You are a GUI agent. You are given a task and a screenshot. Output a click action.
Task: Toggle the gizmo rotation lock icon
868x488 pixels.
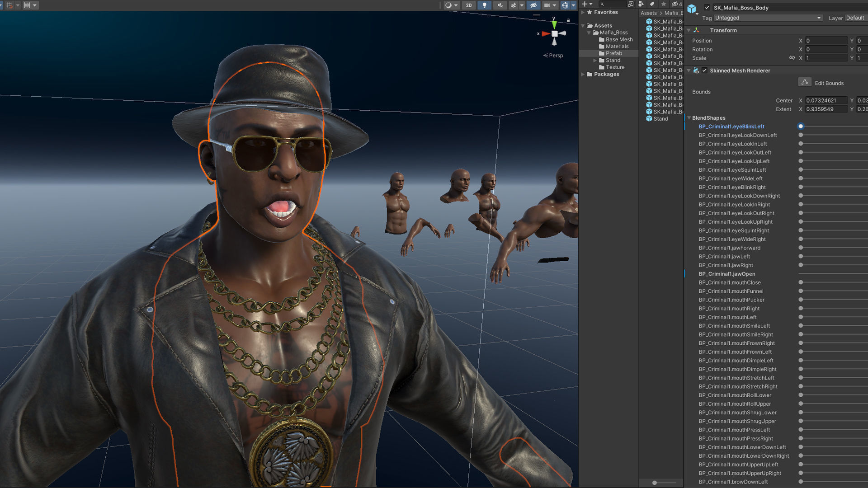(x=568, y=20)
